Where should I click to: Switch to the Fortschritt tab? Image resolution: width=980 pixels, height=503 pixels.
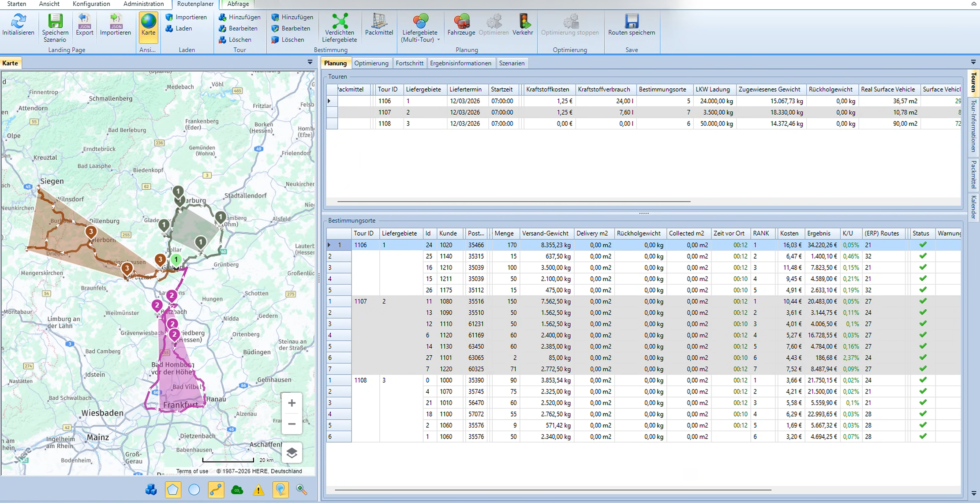click(x=409, y=63)
